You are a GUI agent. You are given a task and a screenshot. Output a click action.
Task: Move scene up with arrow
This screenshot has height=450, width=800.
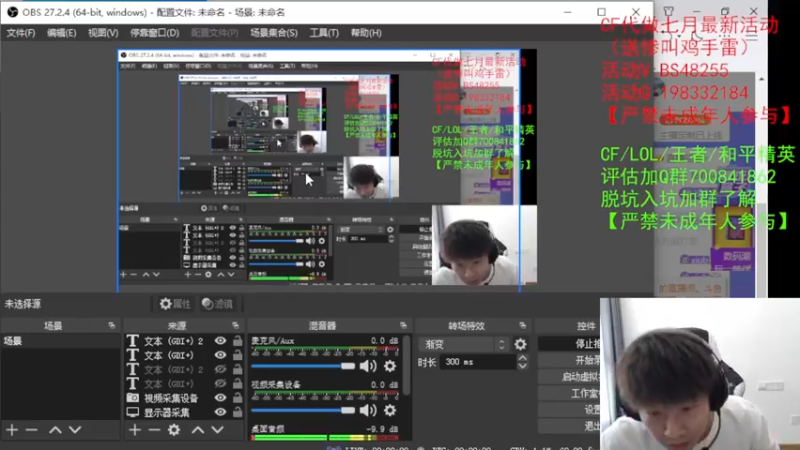click(55, 430)
